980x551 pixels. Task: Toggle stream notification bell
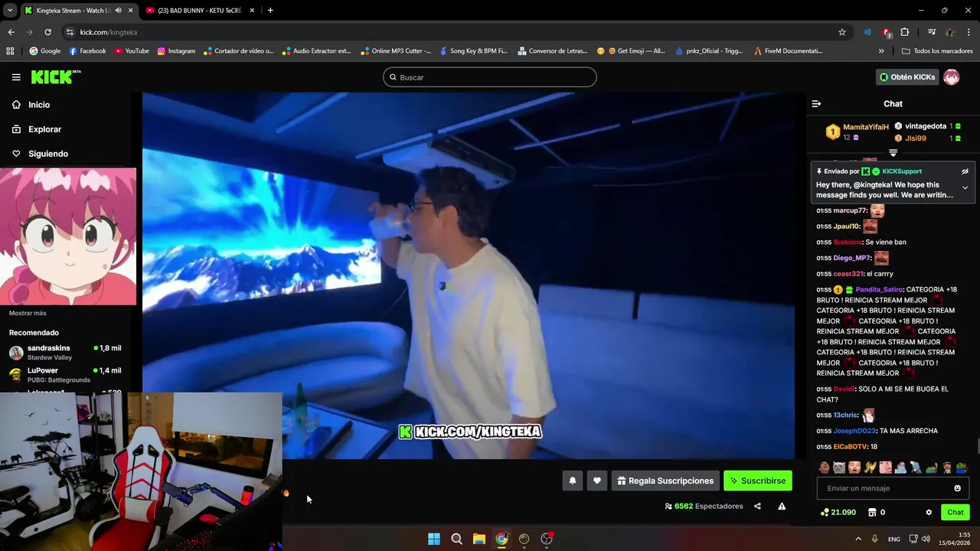click(x=572, y=481)
